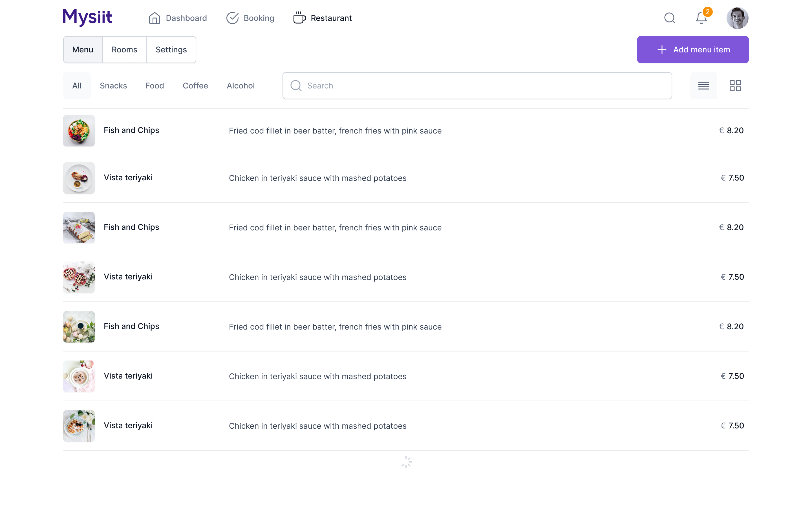
Task: Open the first Fish and Chips thumbnail
Action: coord(79,131)
